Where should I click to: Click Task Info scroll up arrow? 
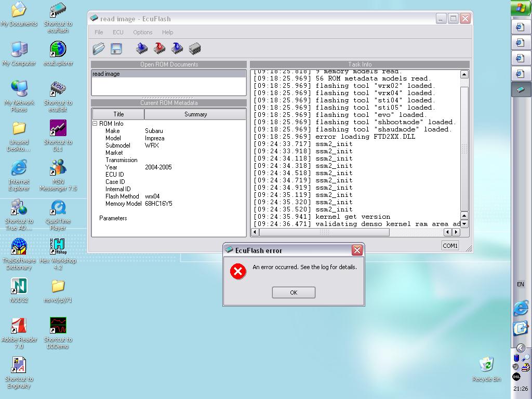464,74
